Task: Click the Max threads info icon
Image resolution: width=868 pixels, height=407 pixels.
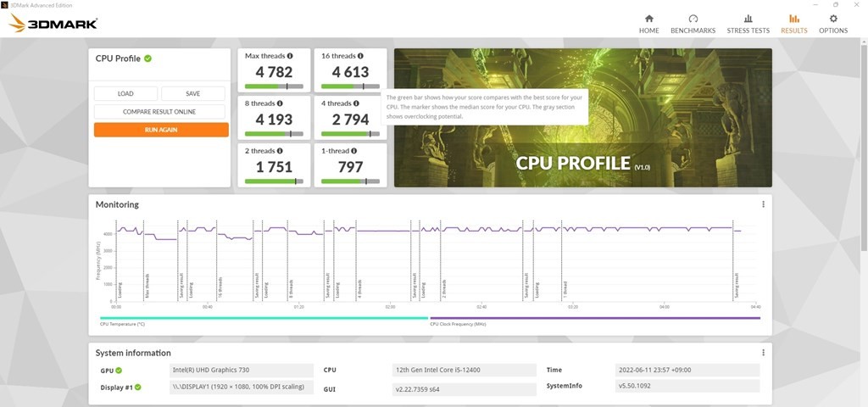Action: click(290, 56)
